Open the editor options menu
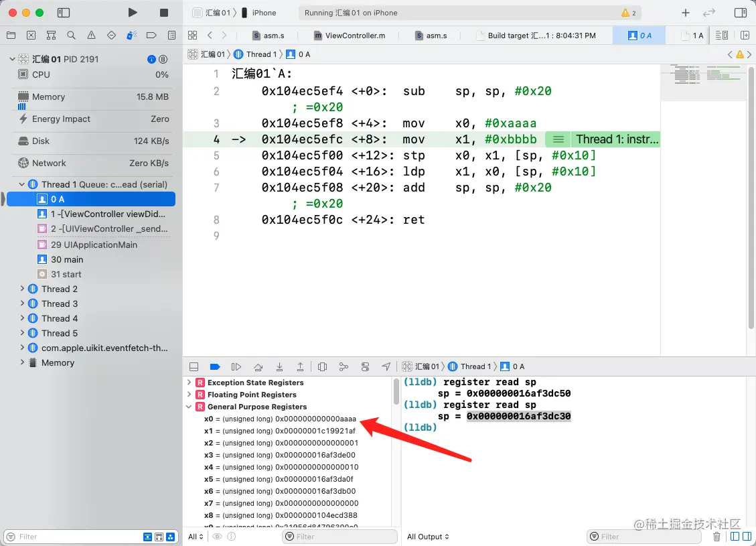756x546 pixels. pos(722,36)
